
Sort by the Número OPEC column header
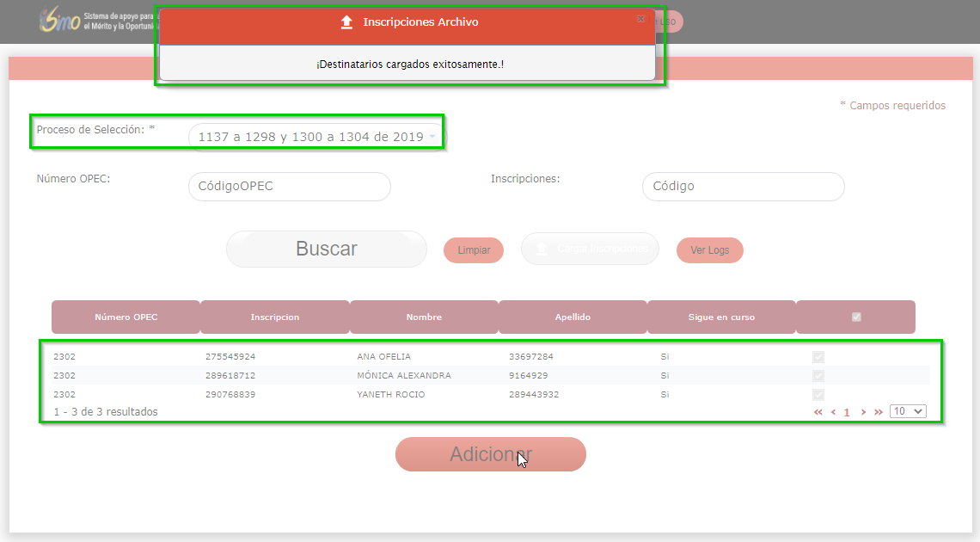[126, 317]
